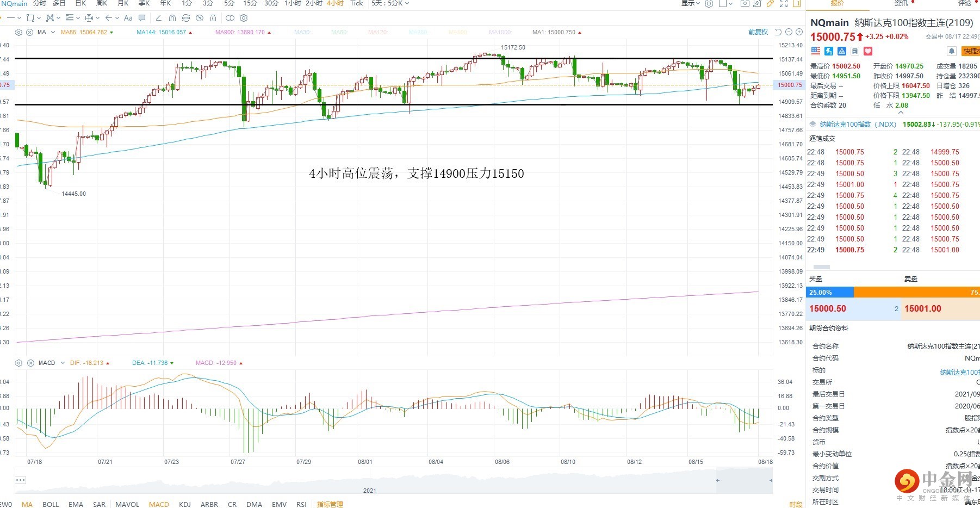Image resolution: width=980 pixels, height=508 pixels.
Task: Click the price alert bell icon
Action: click(951, 51)
